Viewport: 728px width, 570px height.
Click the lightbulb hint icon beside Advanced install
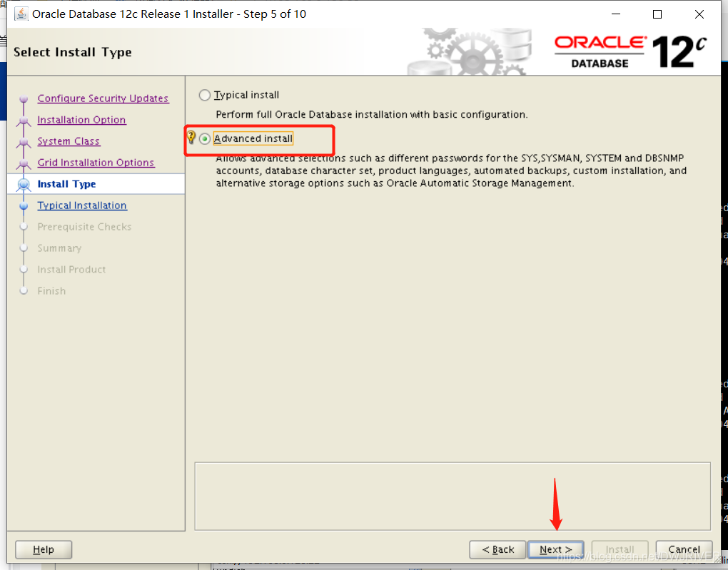tap(191, 137)
